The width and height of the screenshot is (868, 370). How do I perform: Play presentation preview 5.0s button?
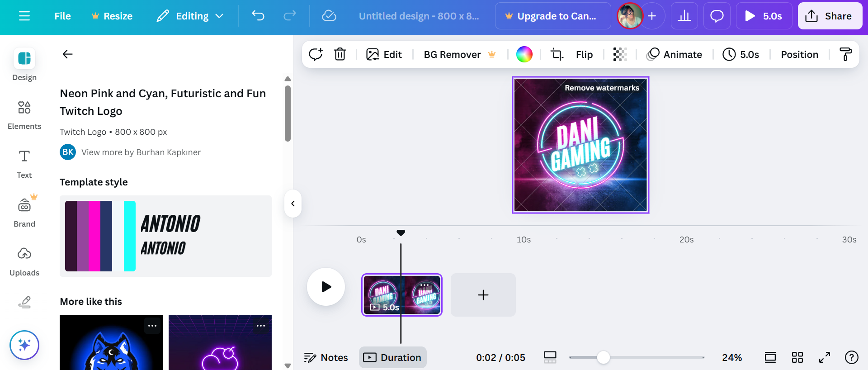[x=764, y=16]
